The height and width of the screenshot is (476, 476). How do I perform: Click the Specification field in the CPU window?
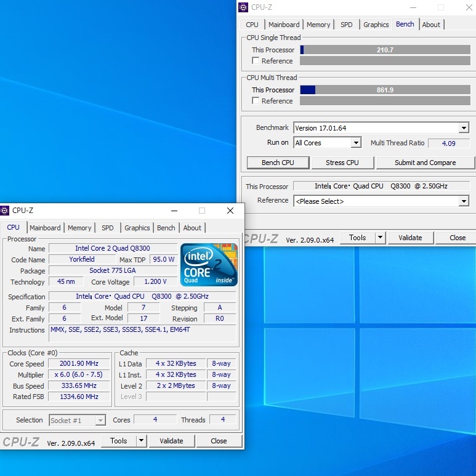tap(142, 296)
